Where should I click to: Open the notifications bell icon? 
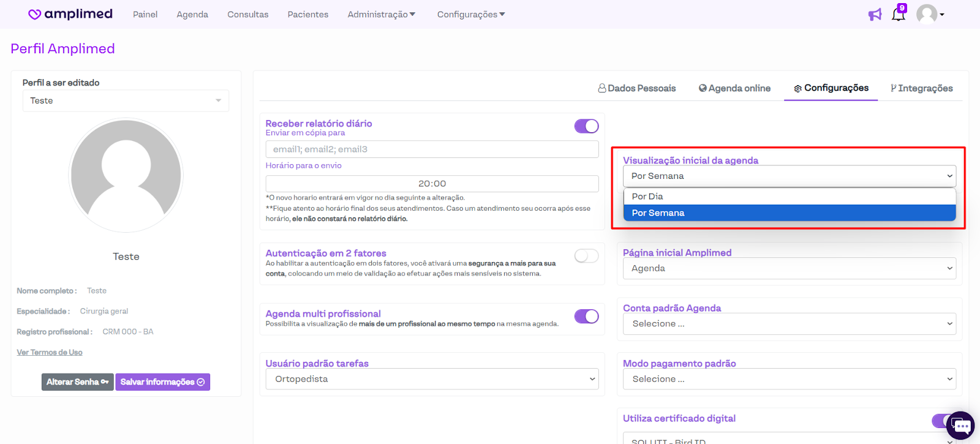pyautogui.click(x=898, y=14)
